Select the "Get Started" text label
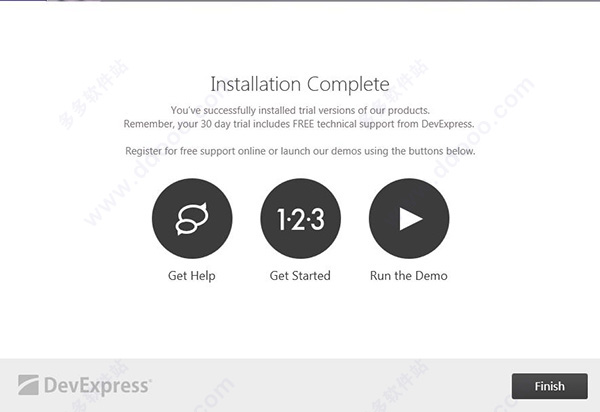The width and height of the screenshot is (600, 412). [300, 275]
